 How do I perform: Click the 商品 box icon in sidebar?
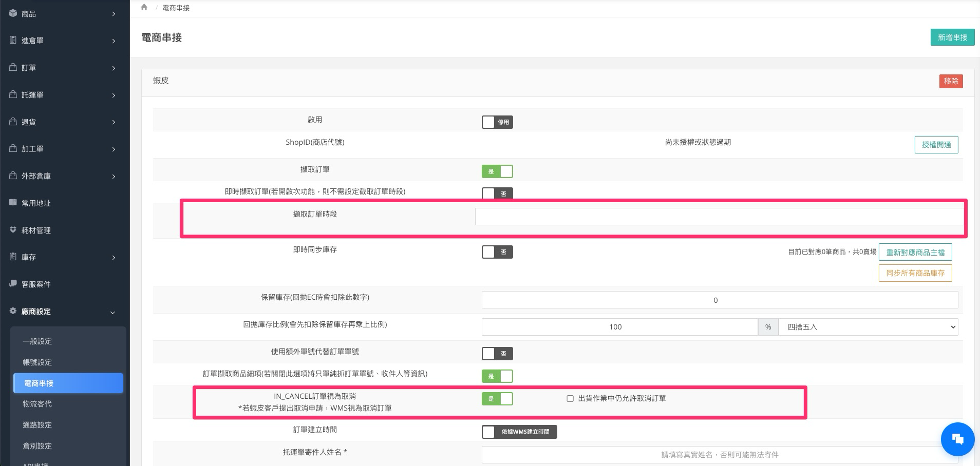(13, 13)
